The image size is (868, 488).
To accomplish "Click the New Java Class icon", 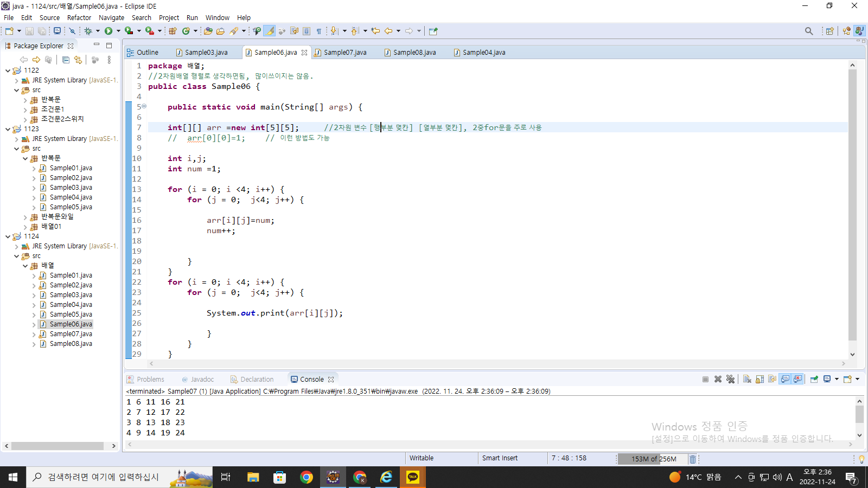I will tap(186, 31).
